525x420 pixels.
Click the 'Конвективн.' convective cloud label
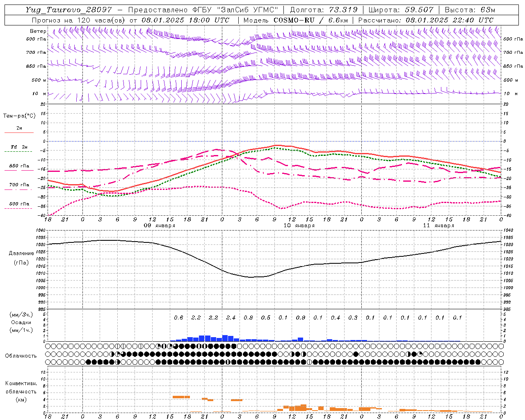(x=21, y=383)
